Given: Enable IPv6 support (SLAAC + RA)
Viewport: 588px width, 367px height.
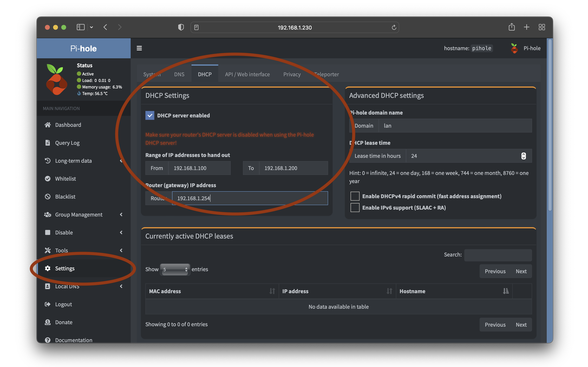Looking at the screenshot, I should click(355, 207).
